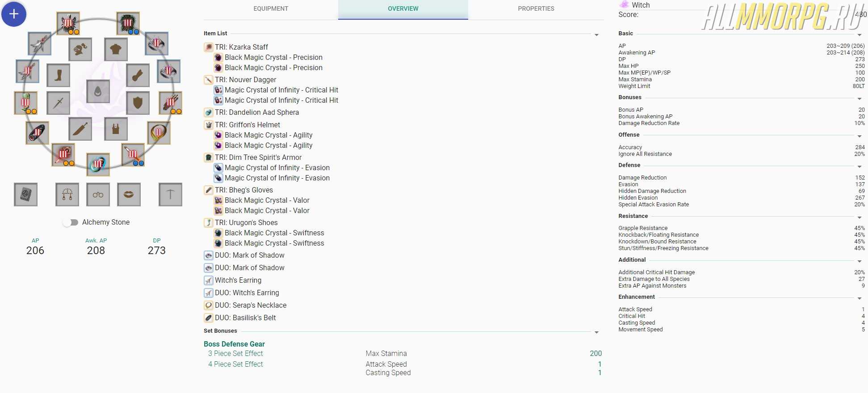
Task: Select the unenhanced Witch's Earring slot
Action: [x=39, y=44]
